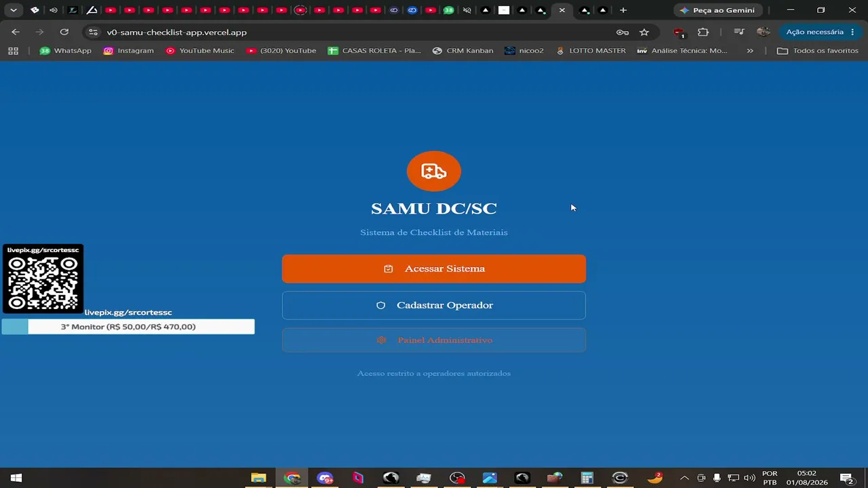Image resolution: width=868 pixels, height=488 pixels.
Task: Open the CRM Kanban bookmark
Action: 463,51
